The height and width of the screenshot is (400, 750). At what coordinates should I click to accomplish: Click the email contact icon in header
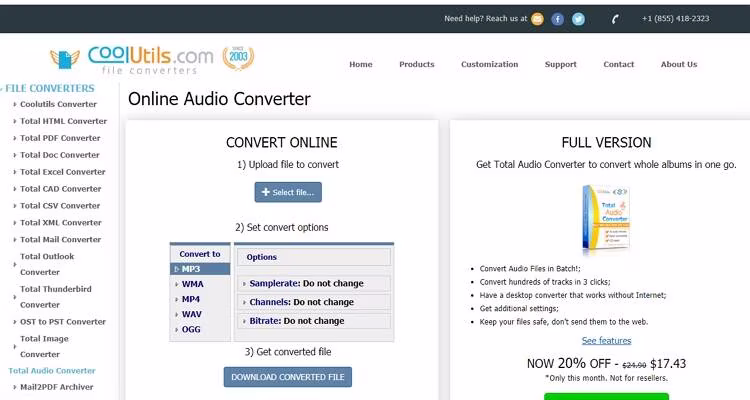[x=538, y=19]
